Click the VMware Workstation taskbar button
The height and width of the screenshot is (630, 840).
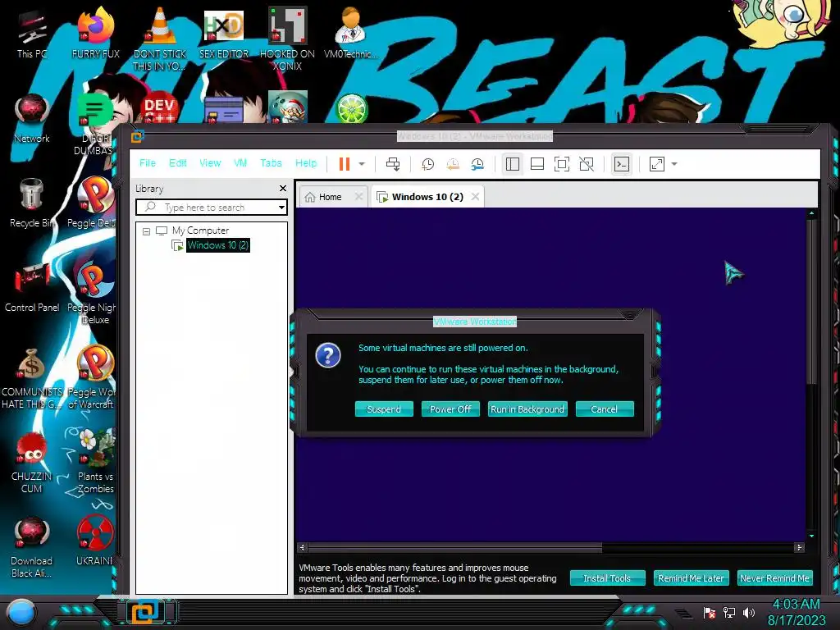click(x=146, y=612)
